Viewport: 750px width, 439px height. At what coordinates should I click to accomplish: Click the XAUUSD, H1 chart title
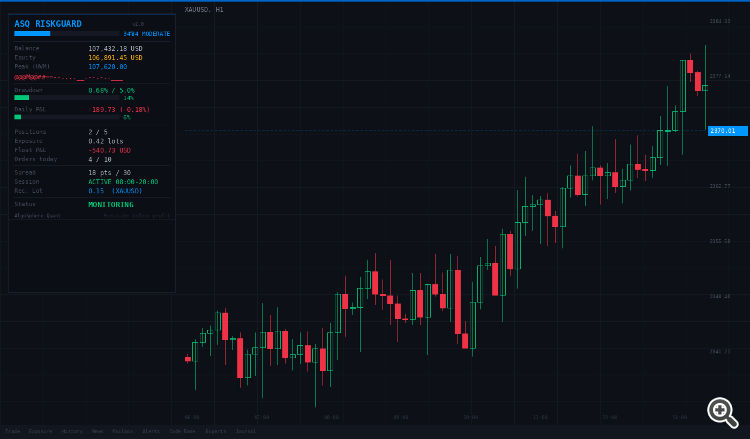tap(204, 10)
